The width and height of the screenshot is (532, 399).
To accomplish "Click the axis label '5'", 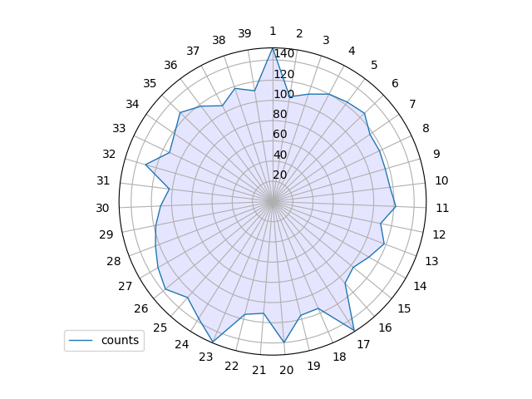I will (x=374, y=65).
